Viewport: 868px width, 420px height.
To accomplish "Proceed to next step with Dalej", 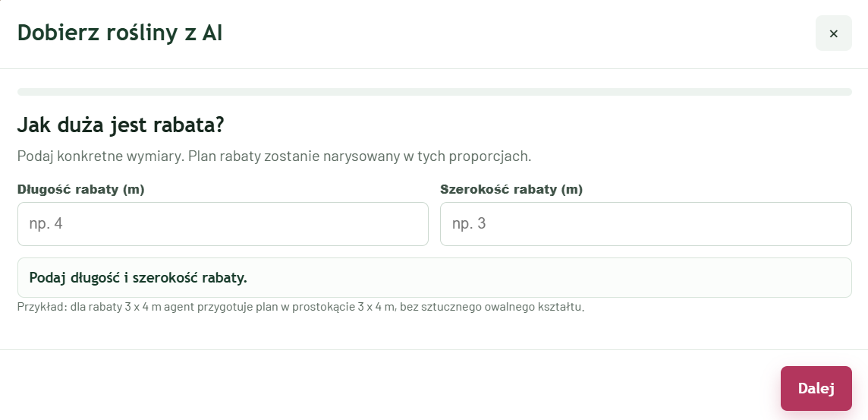I will (816, 388).
